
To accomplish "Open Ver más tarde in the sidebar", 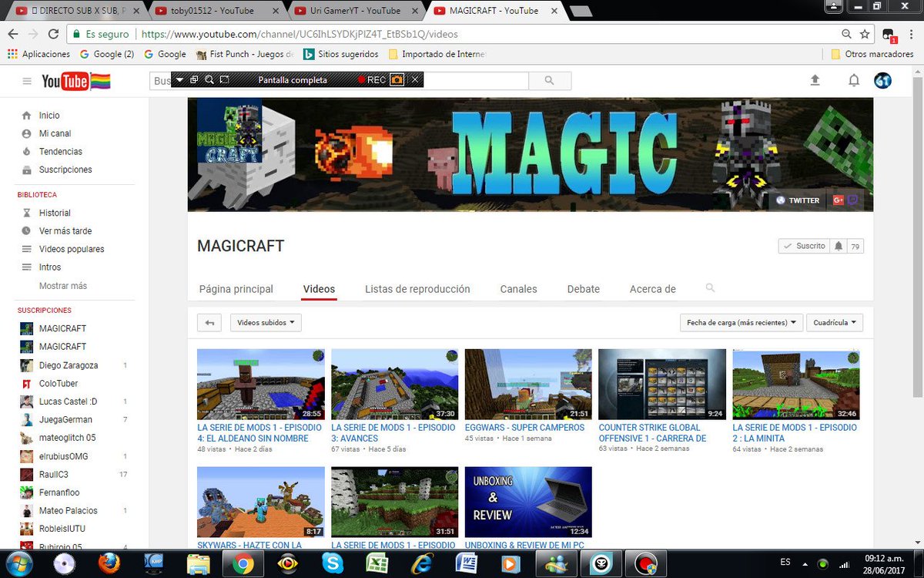I will point(65,231).
